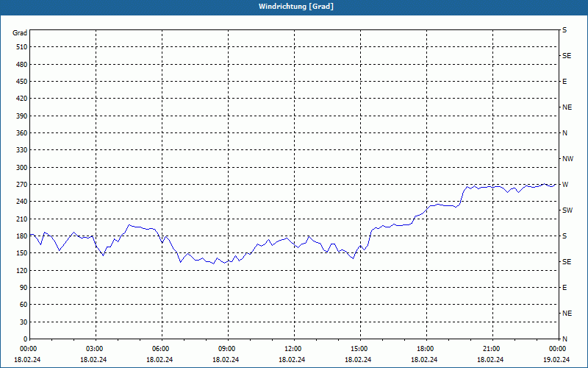This screenshot has height=368, width=588.
Task: Click the y-axis label '330'
Action: pyautogui.click(x=22, y=150)
